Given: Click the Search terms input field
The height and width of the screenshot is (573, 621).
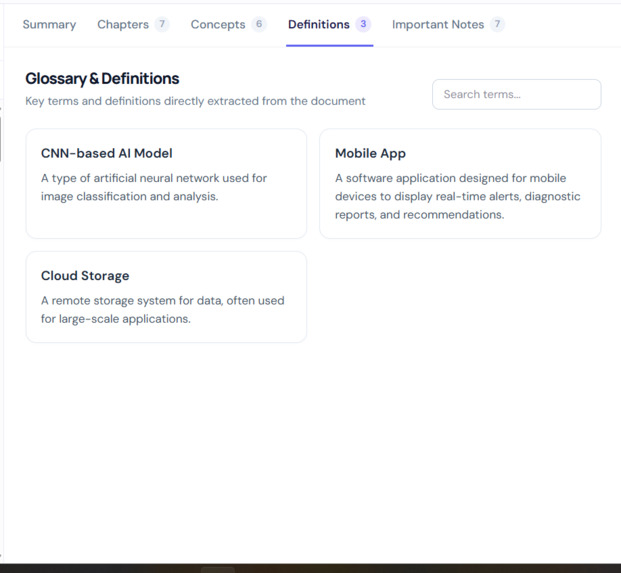Looking at the screenshot, I should [516, 94].
